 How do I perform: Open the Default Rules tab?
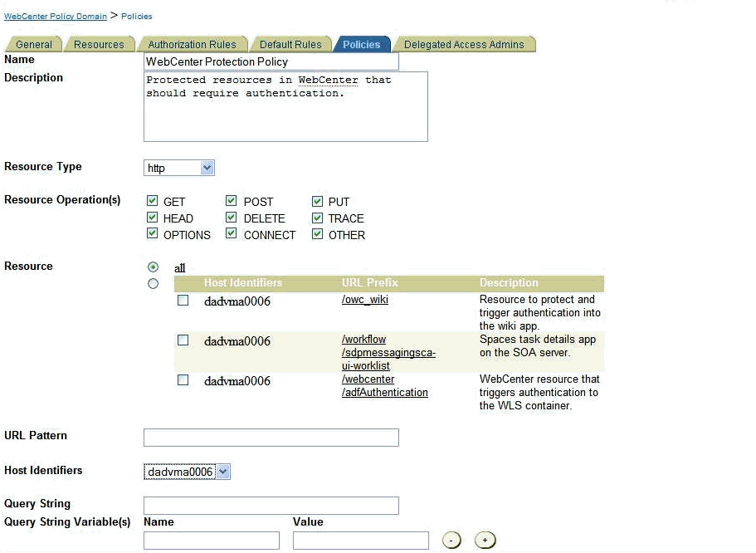click(290, 44)
